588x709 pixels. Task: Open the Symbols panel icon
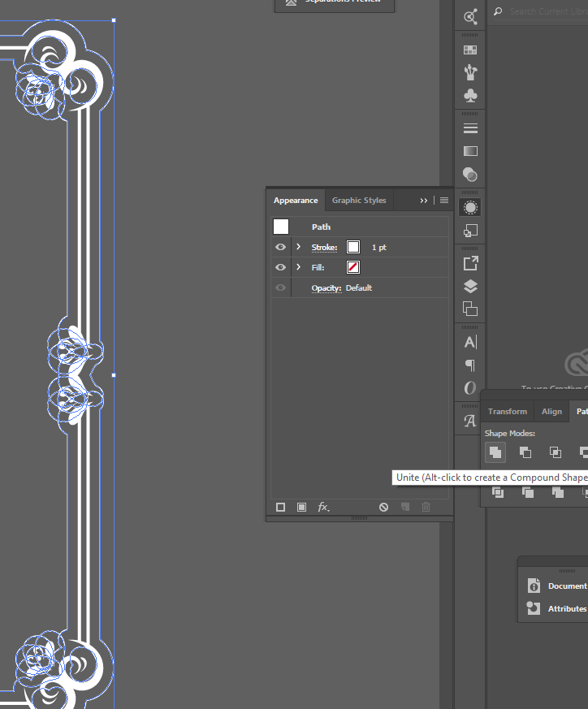pyautogui.click(x=470, y=95)
